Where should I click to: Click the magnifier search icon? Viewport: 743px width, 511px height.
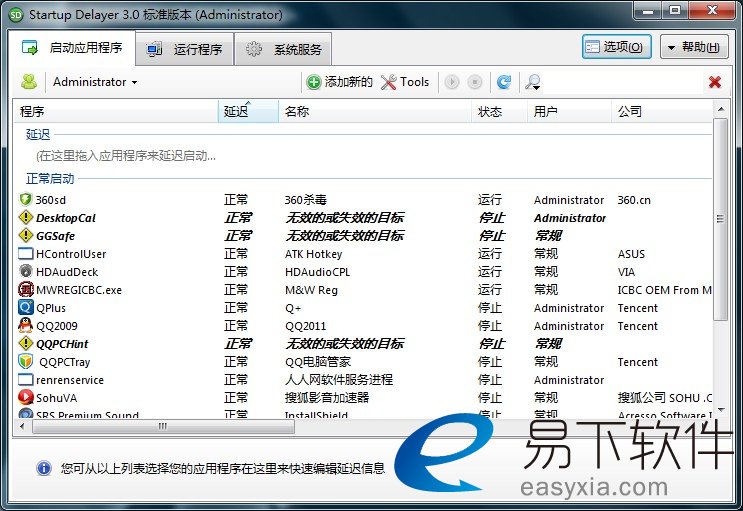533,82
